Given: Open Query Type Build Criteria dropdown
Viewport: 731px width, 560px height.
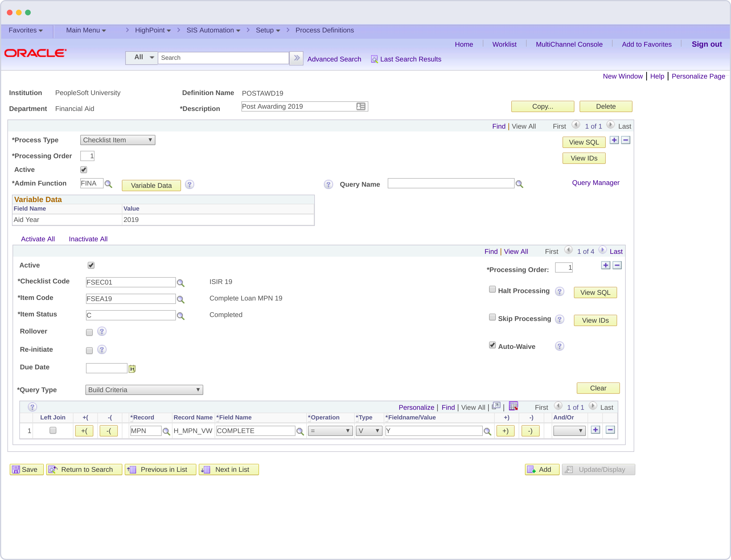Looking at the screenshot, I should 144,390.
